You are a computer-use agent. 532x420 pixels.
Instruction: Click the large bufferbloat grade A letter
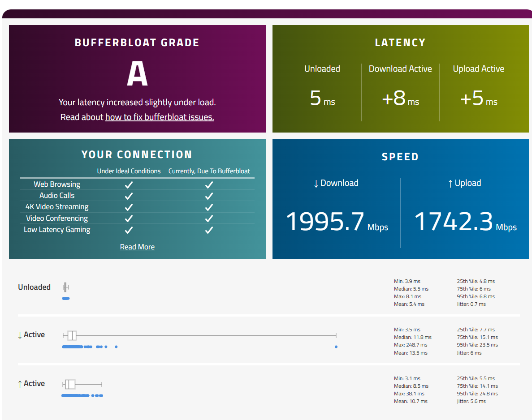137,73
